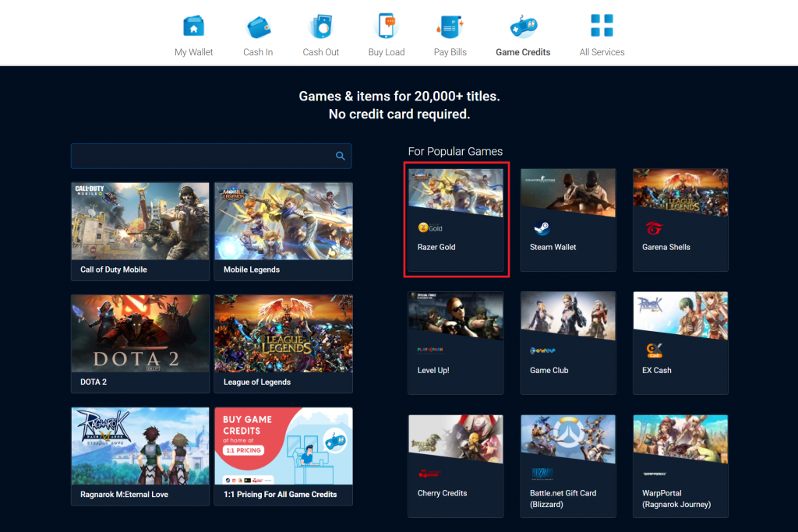Open the All Services grid icon

pyautogui.click(x=602, y=26)
